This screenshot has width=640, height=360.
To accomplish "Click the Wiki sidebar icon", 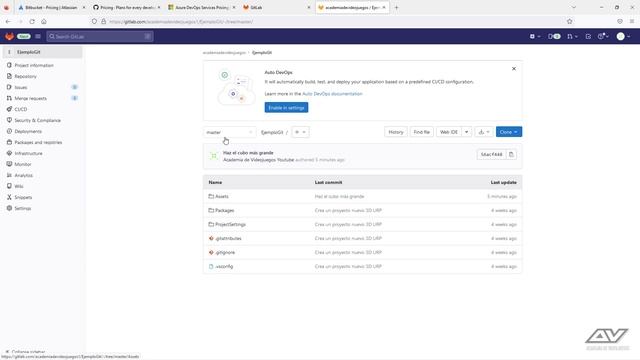I will tap(9, 186).
